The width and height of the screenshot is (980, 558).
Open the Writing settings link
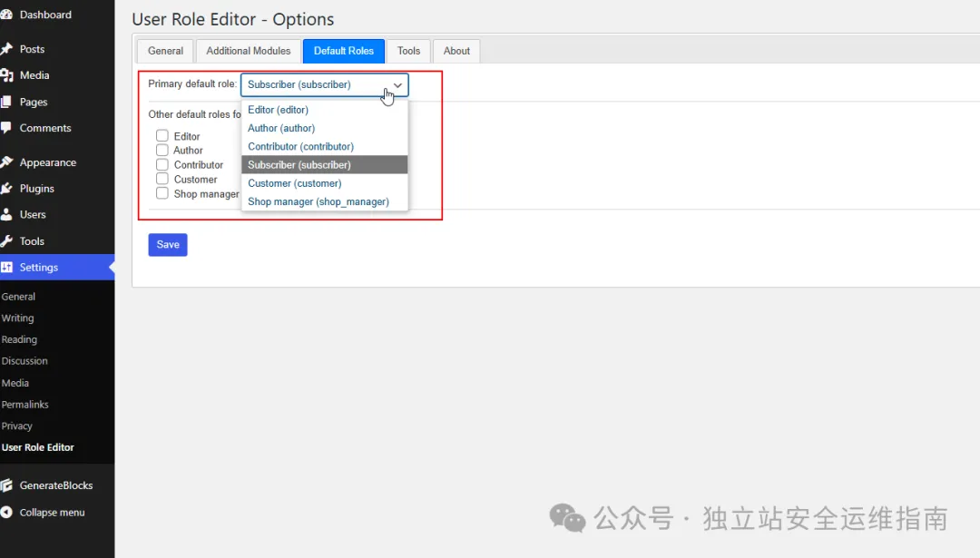(x=17, y=318)
